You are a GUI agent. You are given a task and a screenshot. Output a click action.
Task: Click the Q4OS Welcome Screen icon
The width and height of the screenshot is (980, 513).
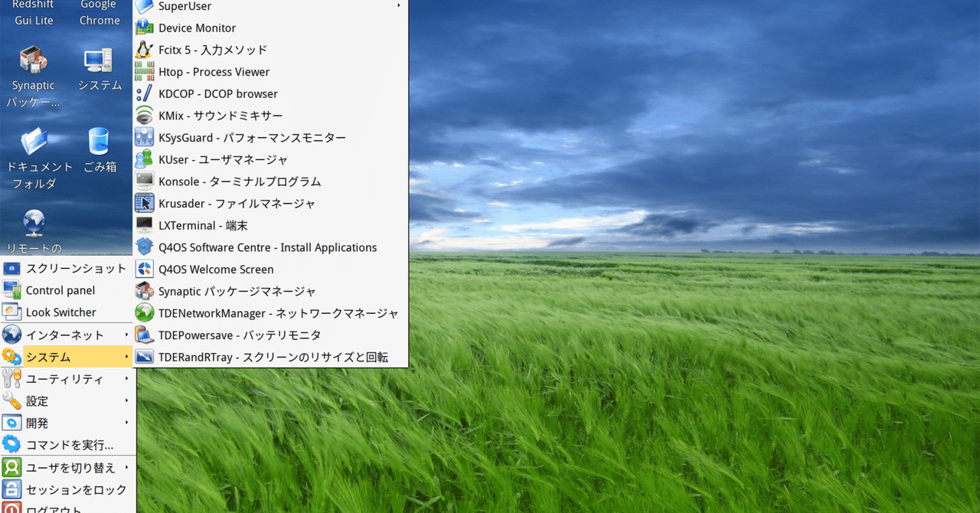tap(145, 270)
